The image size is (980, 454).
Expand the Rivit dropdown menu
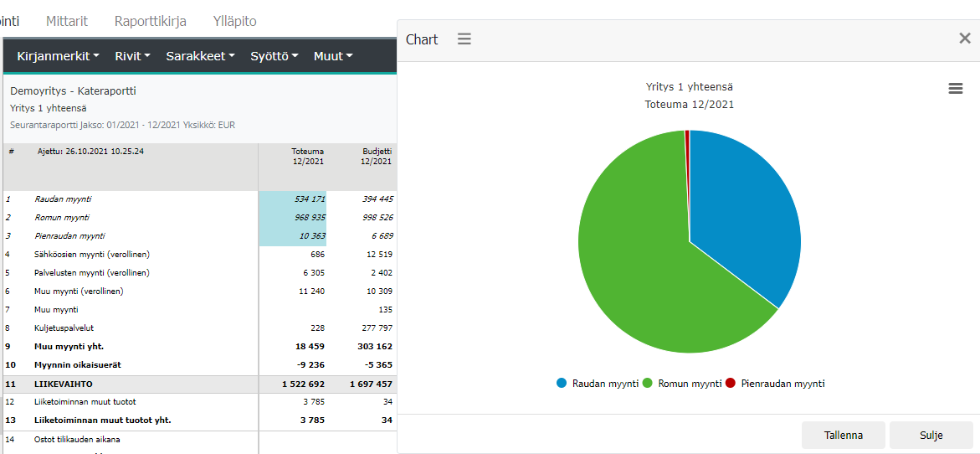coord(132,56)
